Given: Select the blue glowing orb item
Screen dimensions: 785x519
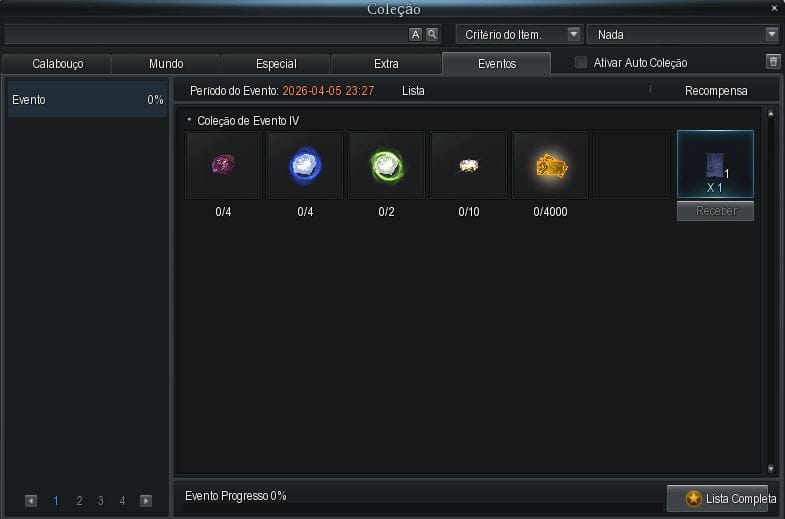Looking at the screenshot, I should pos(305,165).
